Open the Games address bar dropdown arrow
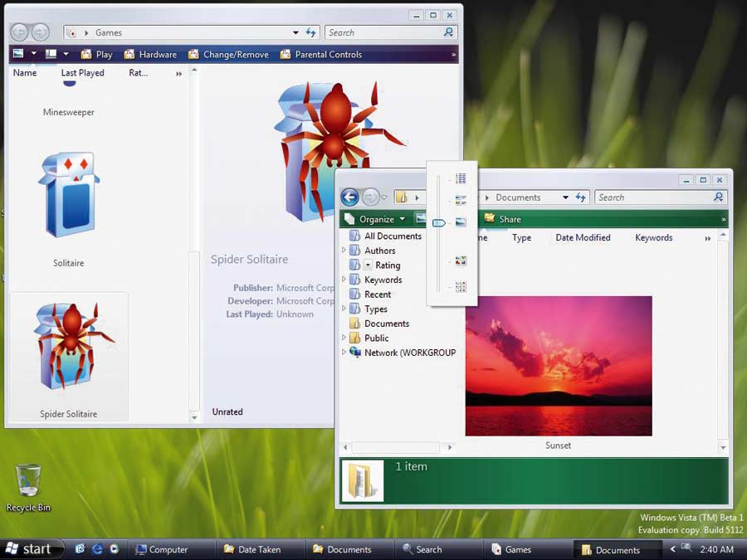747x560 pixels. pyautogui.click(x=295, y=32)
